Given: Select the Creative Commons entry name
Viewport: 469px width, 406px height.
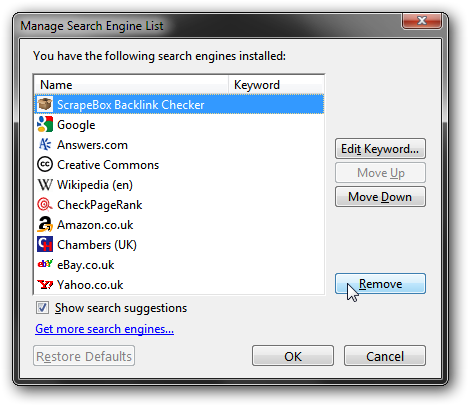Looking at the screenshot, I should (108, 165).
